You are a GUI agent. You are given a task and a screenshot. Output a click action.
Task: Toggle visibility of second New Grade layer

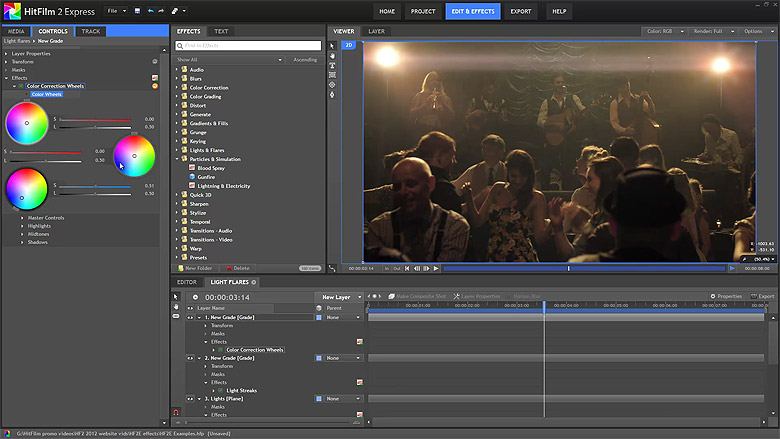tap(190, 358)
